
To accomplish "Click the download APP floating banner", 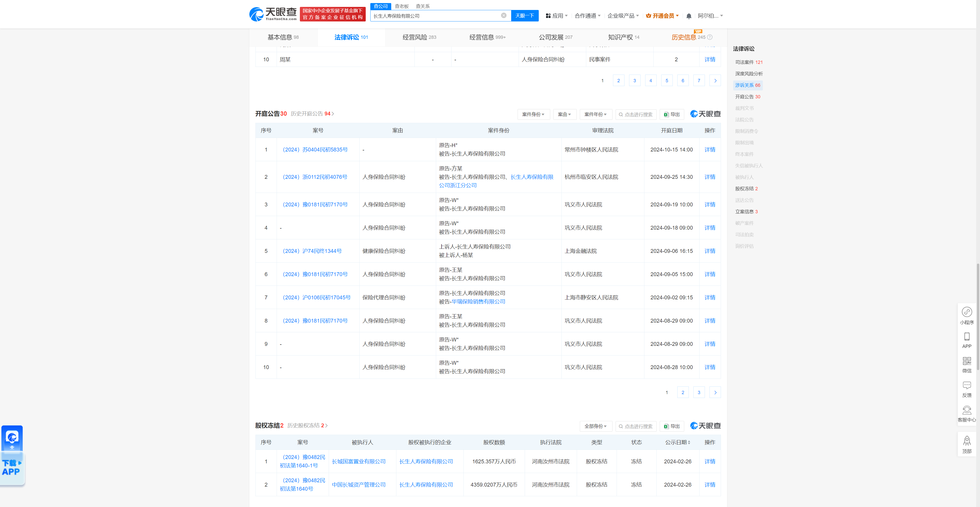I will click(12, 455).
